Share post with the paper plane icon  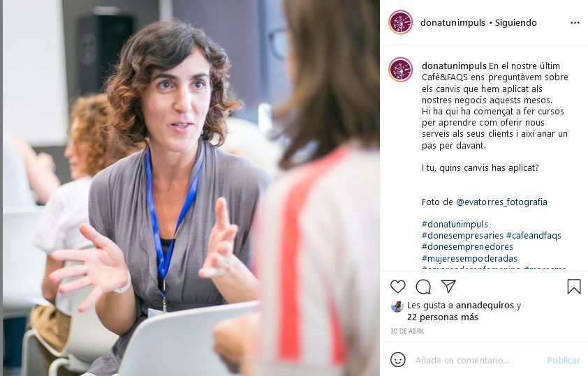tap(448, 287)
